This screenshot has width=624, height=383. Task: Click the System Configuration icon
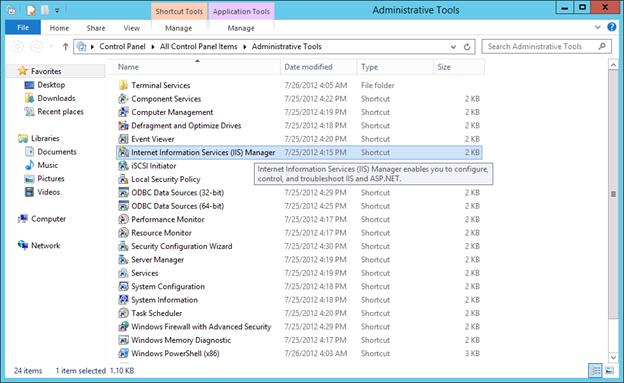click(123, 286)
